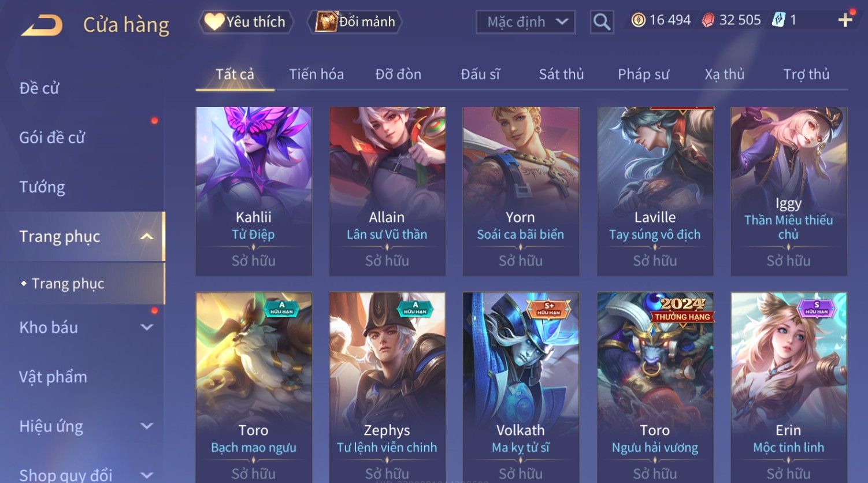Open the Mặc định sort dropdown
The width and height of the screenshot is (868, 483).
526,22
